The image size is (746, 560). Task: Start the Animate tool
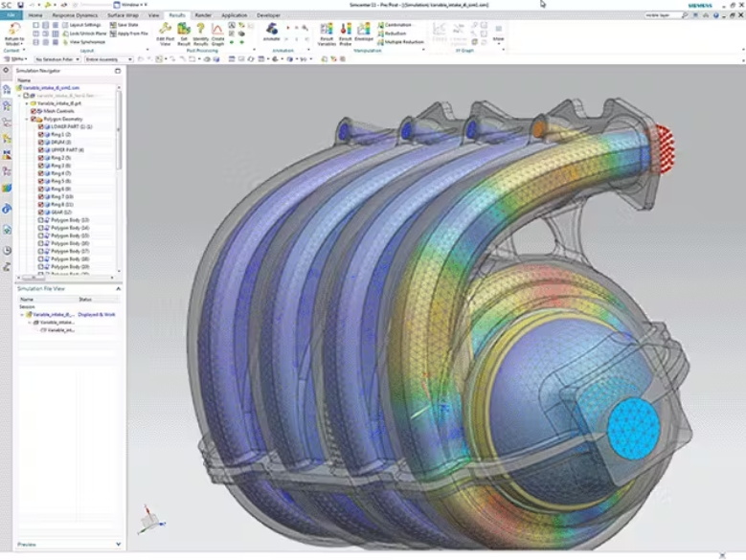[x=272, y=30]
